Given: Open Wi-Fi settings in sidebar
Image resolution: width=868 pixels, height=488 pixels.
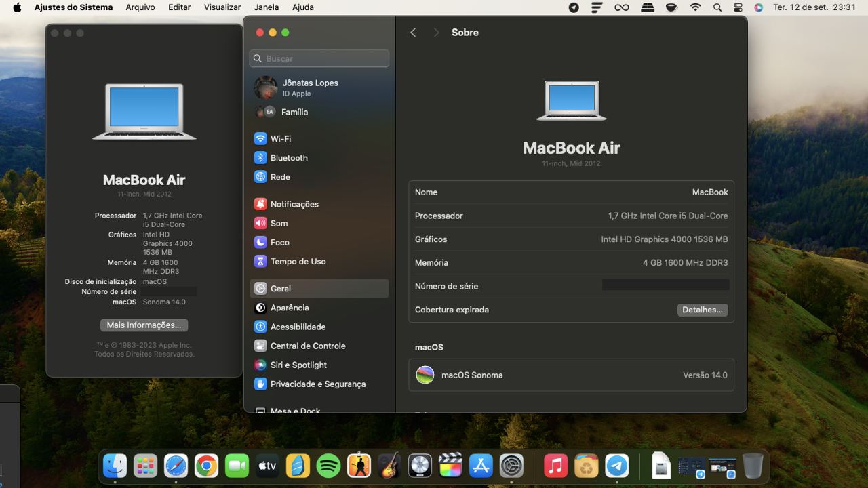Looking at the screenshot, I should point(280,139).
